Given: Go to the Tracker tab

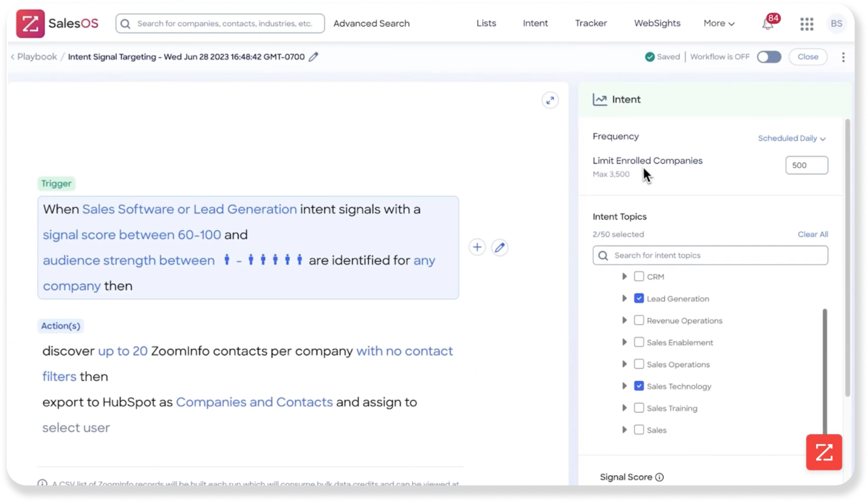Looking at the screenshot, I should click(591, 24).
